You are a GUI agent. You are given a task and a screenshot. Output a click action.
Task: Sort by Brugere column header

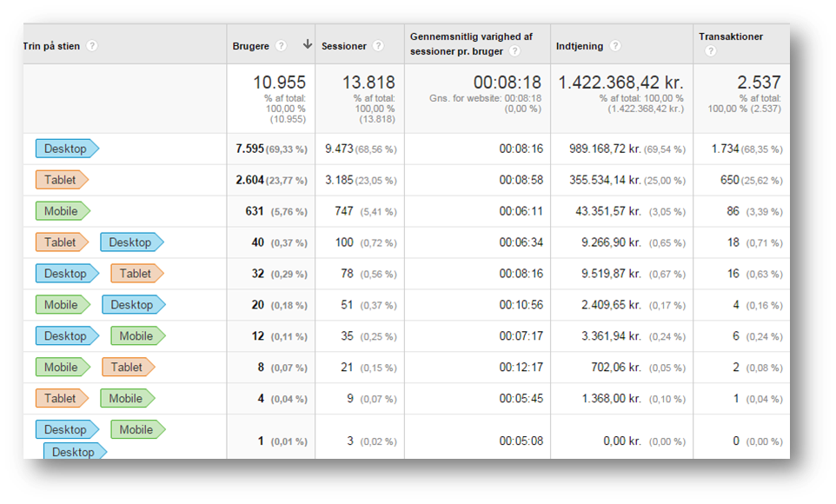[x=250, y=46]
